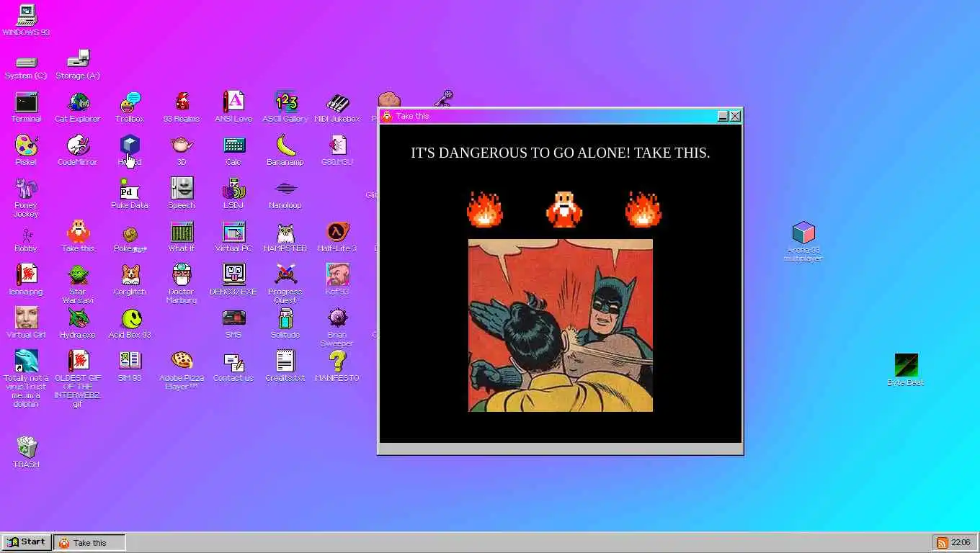The image size is (980, 553).
Task: Select the Take this taskbar button
Action: coord(90,542)
